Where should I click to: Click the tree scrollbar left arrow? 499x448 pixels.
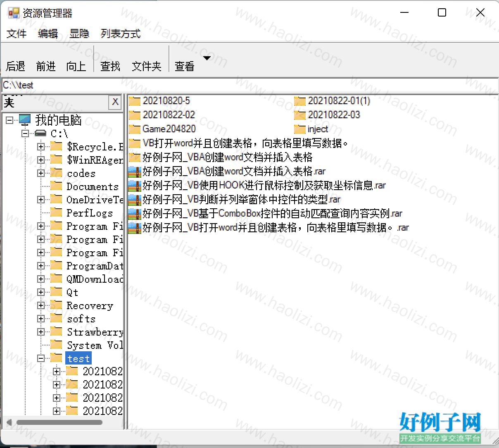(9, 422)
